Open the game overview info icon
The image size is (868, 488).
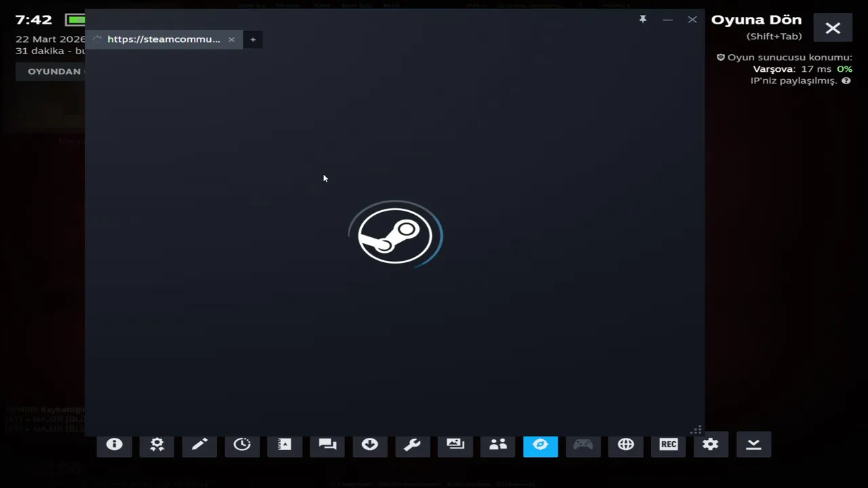pyautogui.click(x=114, y=445)
